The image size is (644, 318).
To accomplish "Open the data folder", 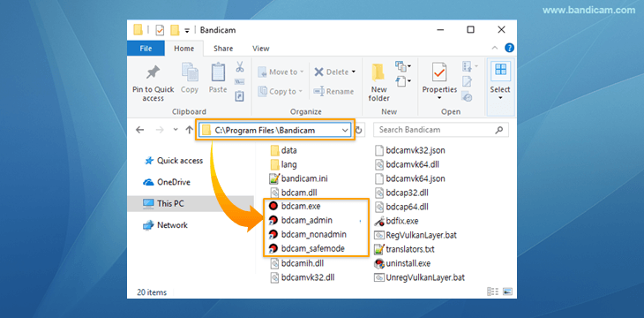I will [284, 150].
